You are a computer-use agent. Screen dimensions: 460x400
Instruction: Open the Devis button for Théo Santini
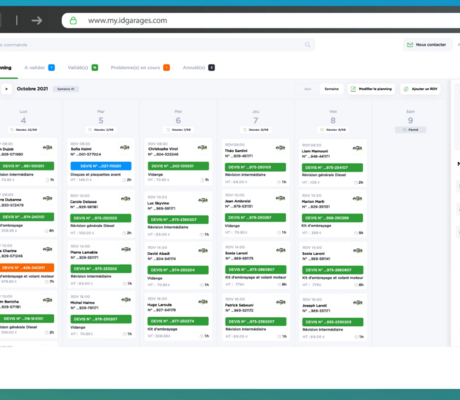coord(255,167)
